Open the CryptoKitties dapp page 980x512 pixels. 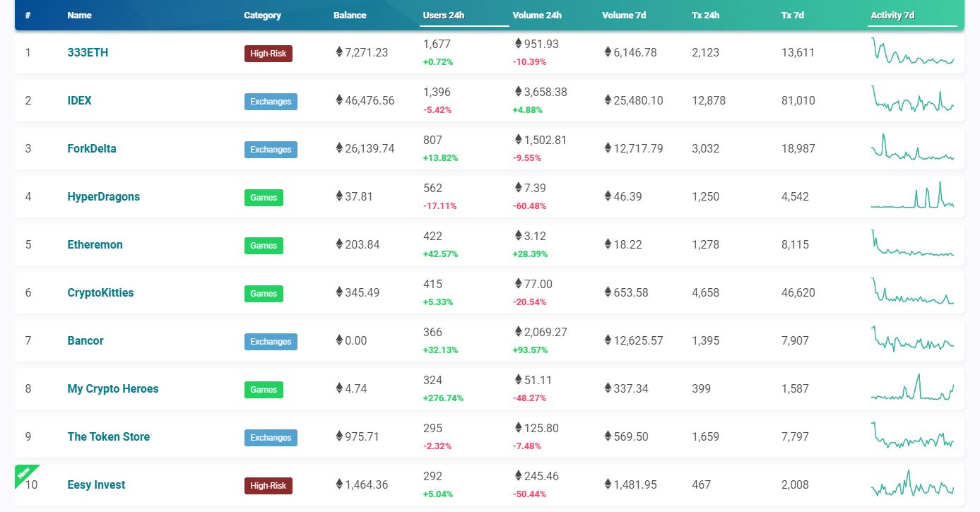click(100, 293)
